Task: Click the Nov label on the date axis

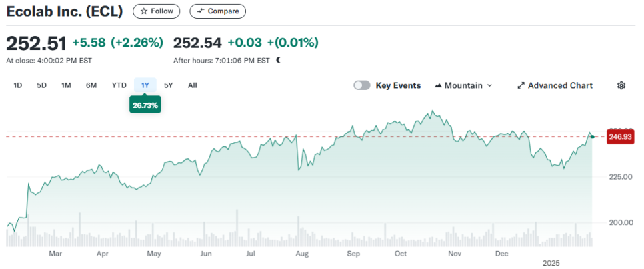Action: click(455, 254)
